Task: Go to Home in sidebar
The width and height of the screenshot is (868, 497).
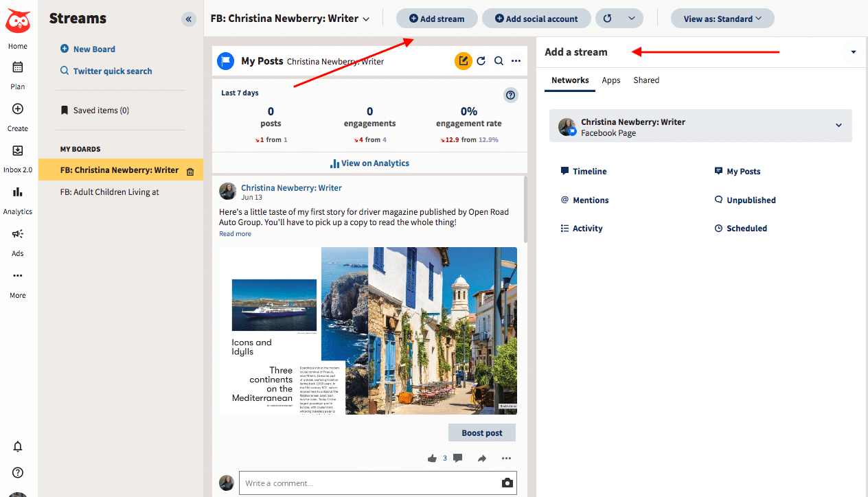Action: pyautogui.click(x=18, y=46)
